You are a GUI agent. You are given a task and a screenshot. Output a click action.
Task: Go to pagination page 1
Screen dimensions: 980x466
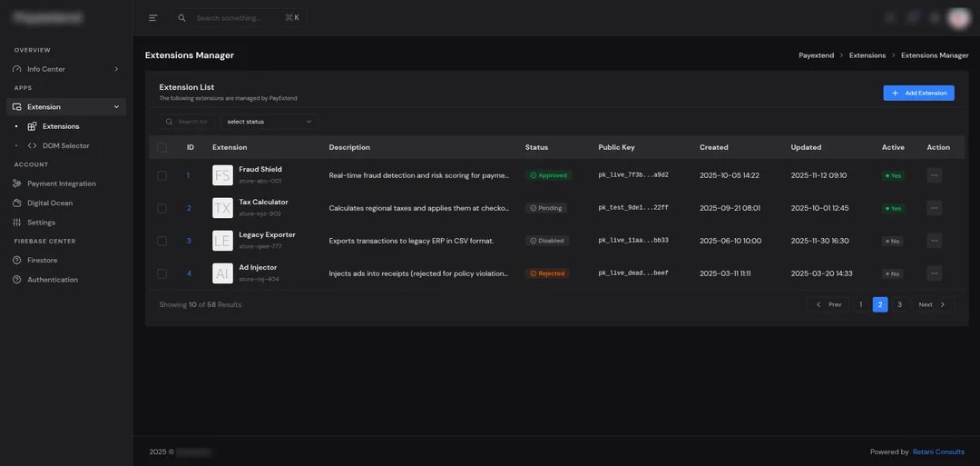click(x=860, y=304)
